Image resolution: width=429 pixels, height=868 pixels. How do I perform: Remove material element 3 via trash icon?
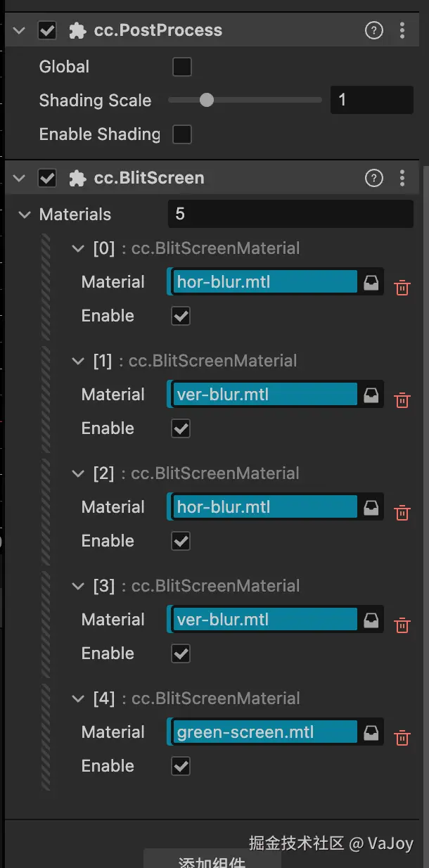402,625
